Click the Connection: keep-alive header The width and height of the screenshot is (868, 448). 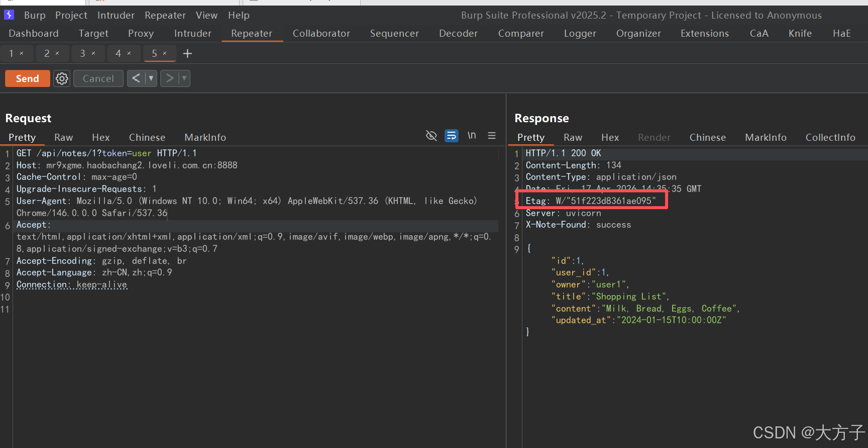pos(72,285)
